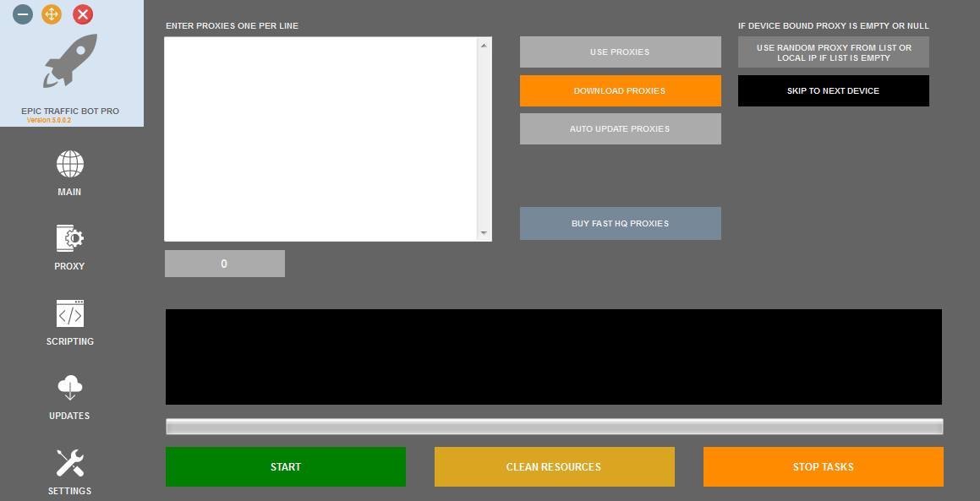Select the UPDATES menu label
The height and width of the screenshot is (501, 980).
point(69,416)
